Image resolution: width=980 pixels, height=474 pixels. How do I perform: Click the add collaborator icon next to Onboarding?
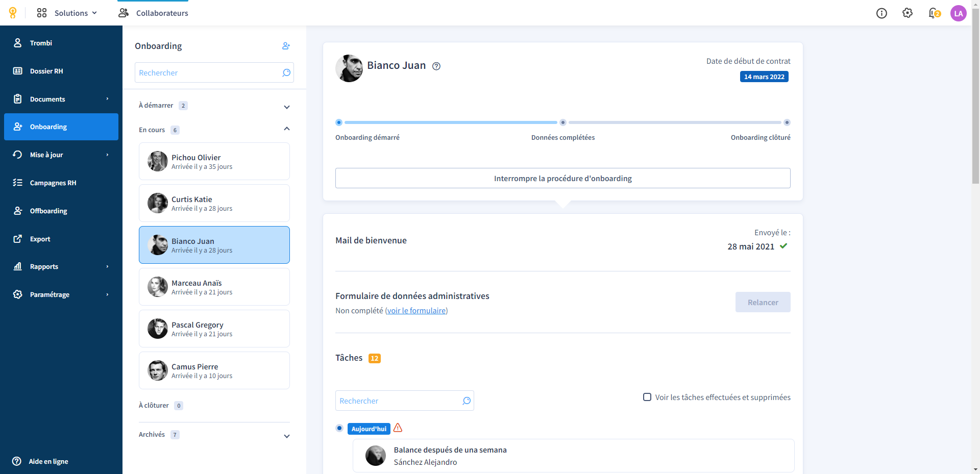coord(286,46)
